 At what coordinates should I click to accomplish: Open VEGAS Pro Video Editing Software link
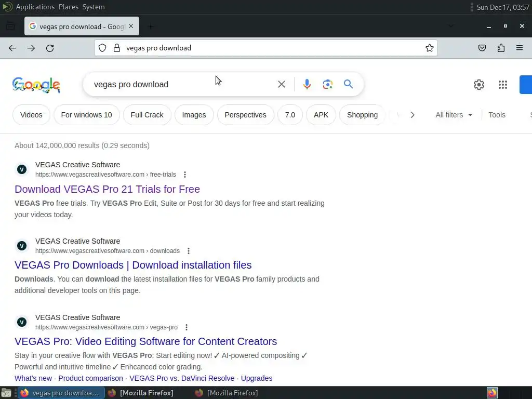point(146,341)
